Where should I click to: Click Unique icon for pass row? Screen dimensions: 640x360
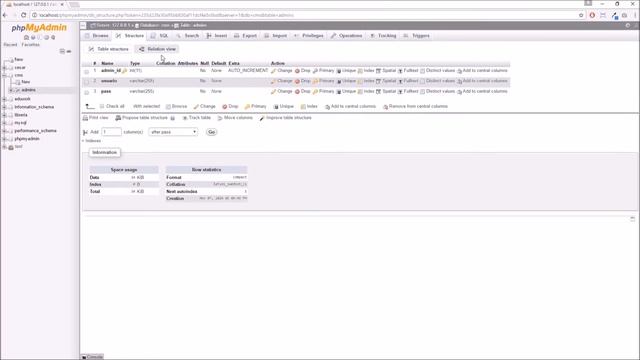click(339, 92)
